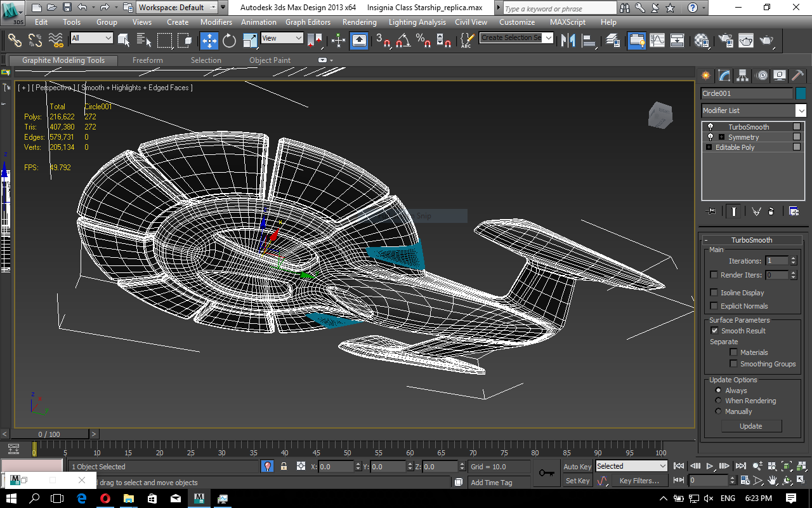812x508 pixels.
Task: Check Separate by Smoothing Groups
Action: tap(733, 364)
